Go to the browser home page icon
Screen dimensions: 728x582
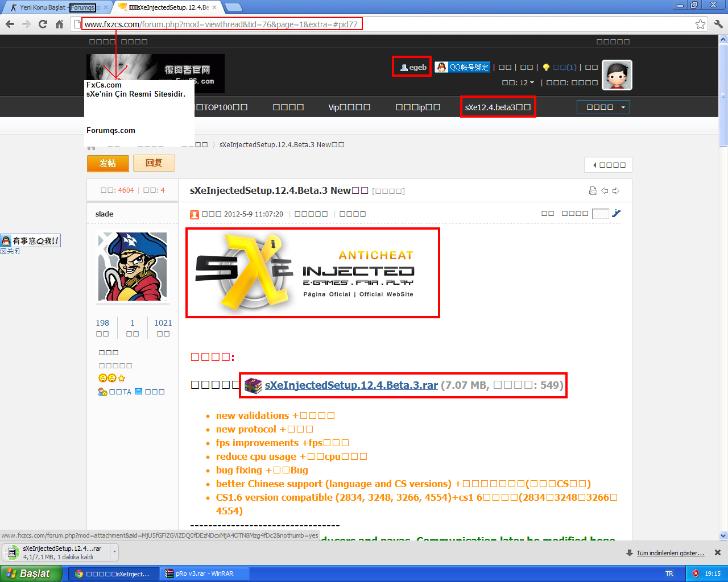[x=59, y=24]
